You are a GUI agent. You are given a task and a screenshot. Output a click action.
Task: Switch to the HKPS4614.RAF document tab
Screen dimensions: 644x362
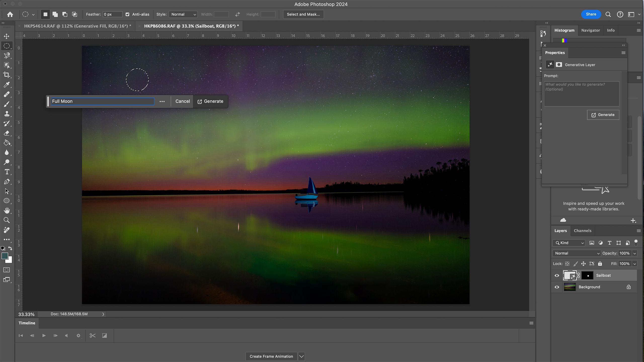(x=77, y=26)
